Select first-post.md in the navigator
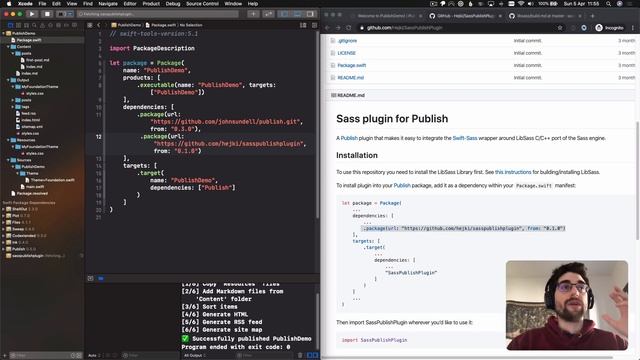Image resolution: width=640 pixels, height=360 pixels. click(x=38, y=60)
